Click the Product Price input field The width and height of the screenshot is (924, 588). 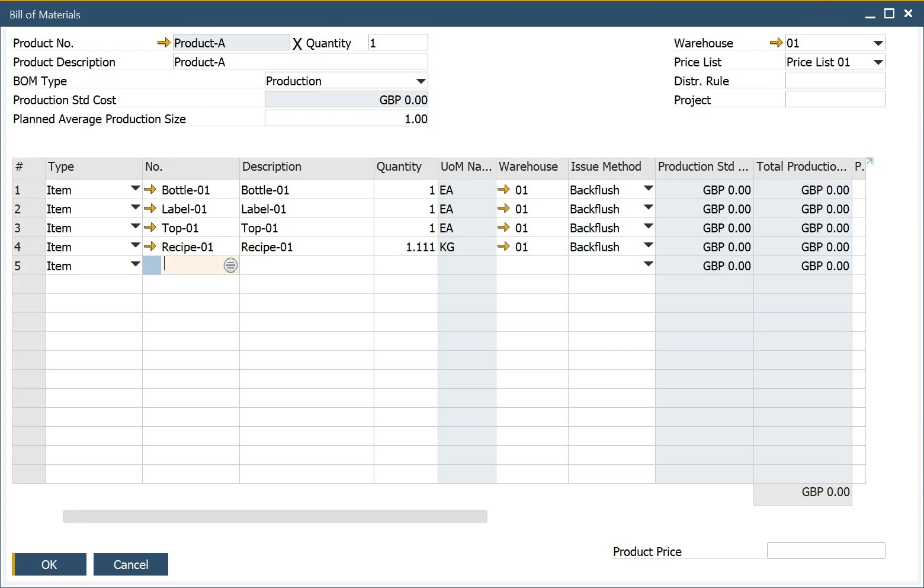826,551
